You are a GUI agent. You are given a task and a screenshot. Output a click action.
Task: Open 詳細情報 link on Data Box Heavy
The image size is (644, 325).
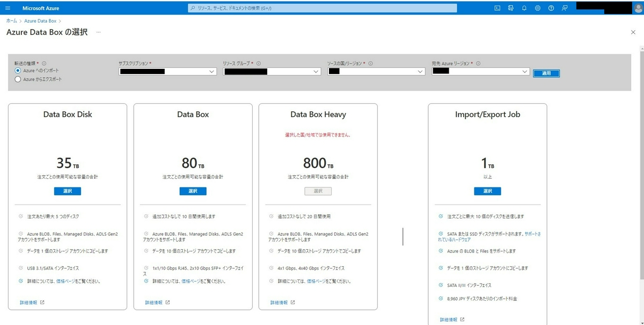coord(280,302)
